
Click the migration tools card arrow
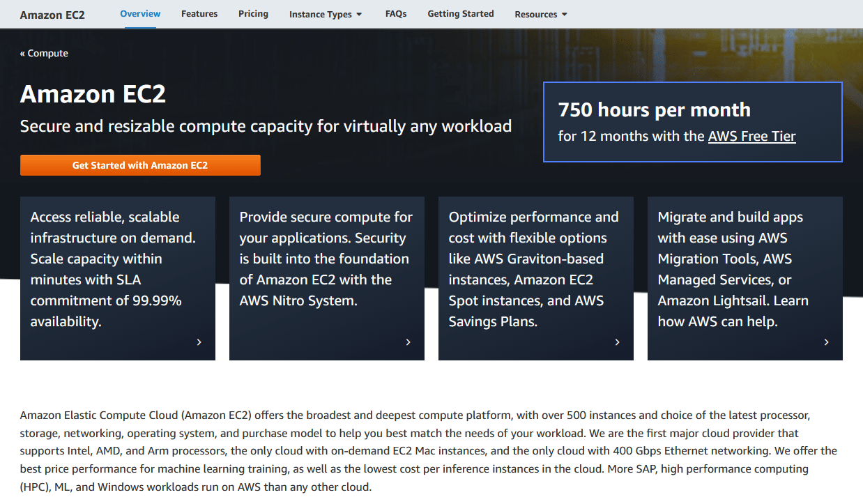click(x=826, y=342)
